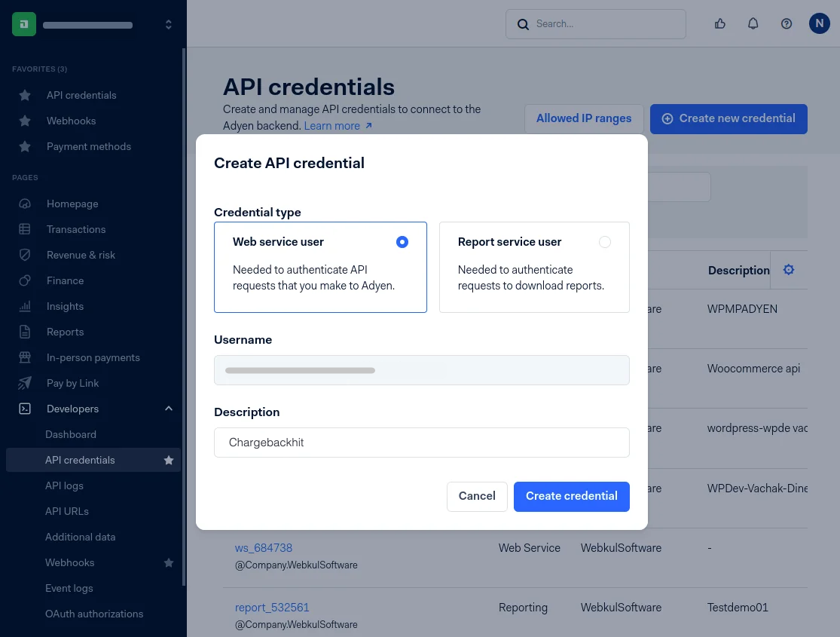Image resolution: width=840 pixels, height=637 pixels.
Task: Open the notifications bell
Action: click(753, 24)
